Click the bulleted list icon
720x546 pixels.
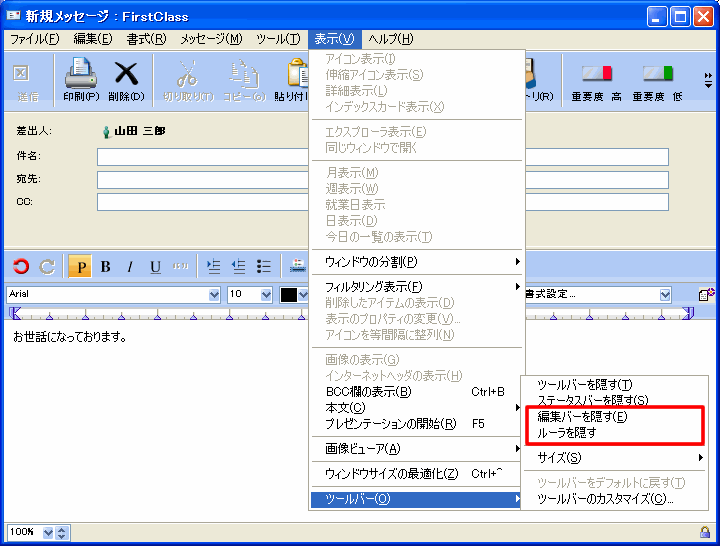tap(264, 266)
